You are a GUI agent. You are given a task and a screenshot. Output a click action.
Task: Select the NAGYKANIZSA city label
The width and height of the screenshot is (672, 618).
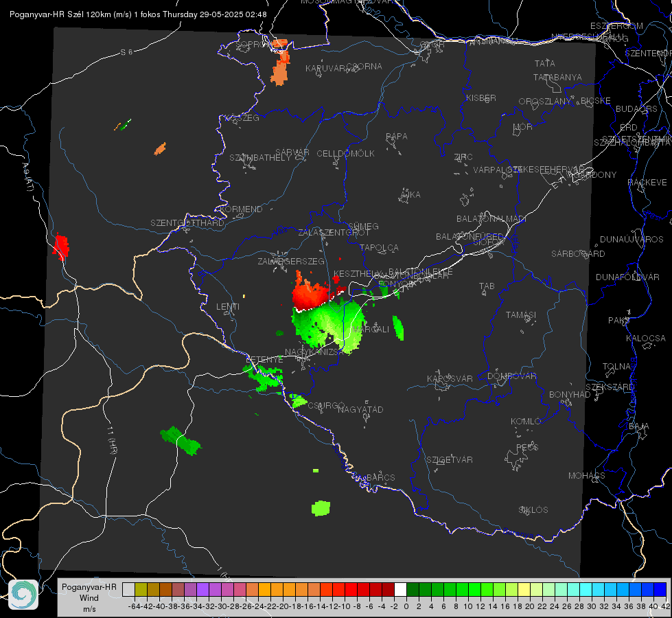[x=314, y=352]
